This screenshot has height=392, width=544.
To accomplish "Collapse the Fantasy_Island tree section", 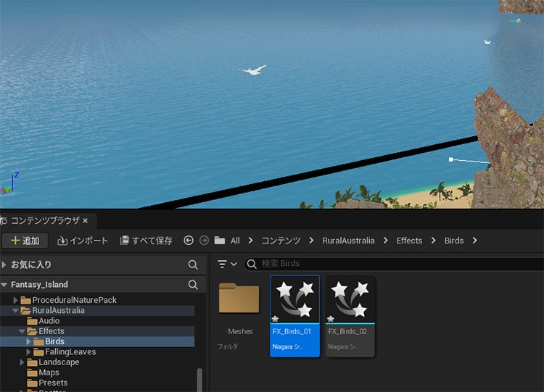I will click(x=5, y=285).
